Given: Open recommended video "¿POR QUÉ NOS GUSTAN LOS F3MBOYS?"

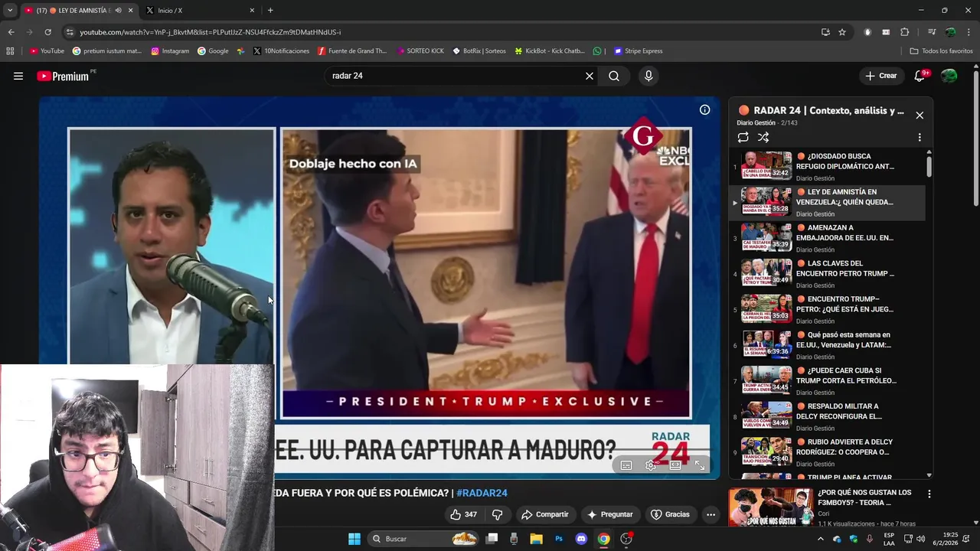Looking at the screenshot, I should pyautogui.click(x=864, y=497).
